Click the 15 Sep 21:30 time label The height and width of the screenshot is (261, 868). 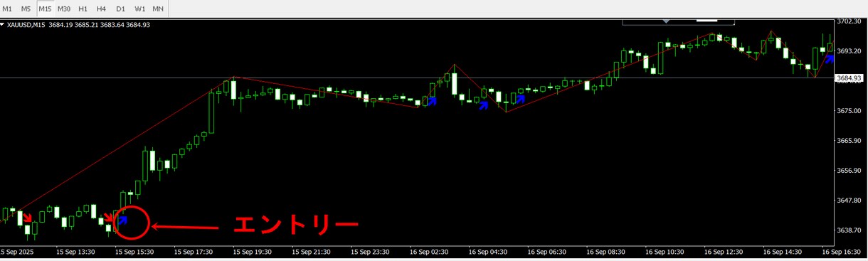click(312, 252)
